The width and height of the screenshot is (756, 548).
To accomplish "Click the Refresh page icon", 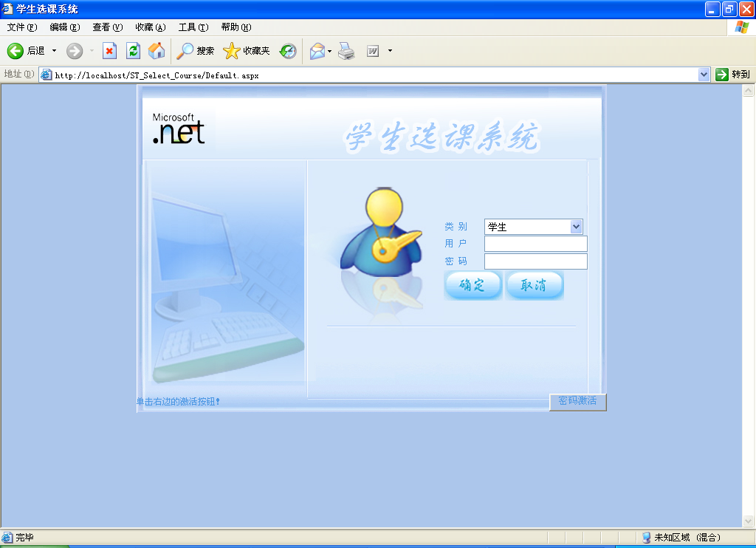I will [x=133, y=51].
